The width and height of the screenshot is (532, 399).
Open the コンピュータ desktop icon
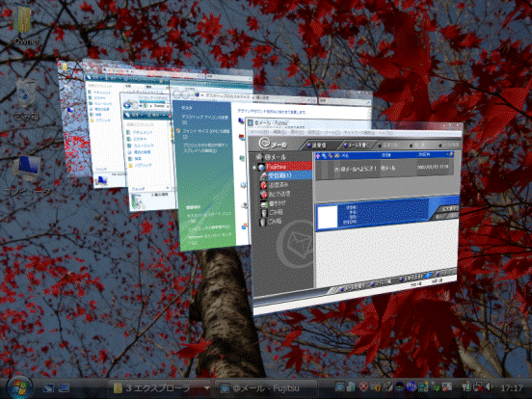[x=27, y=175]
